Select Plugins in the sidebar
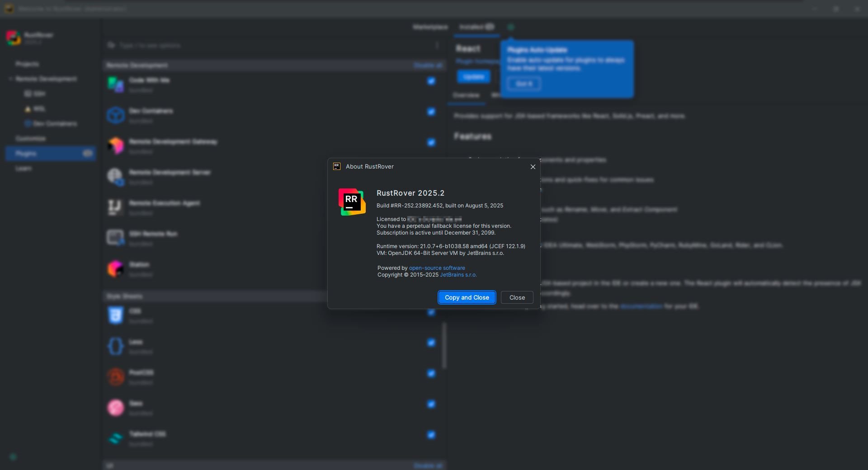868x470 pixels. coord(51,154)
